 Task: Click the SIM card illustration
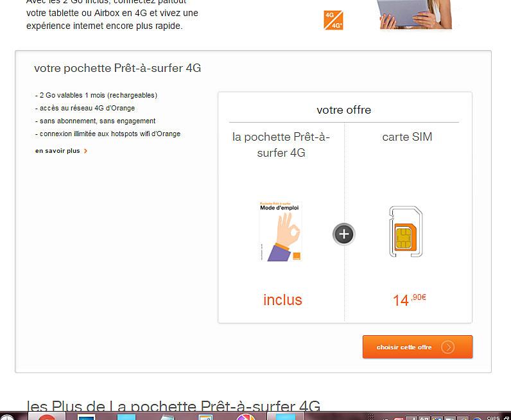[406, 232]
